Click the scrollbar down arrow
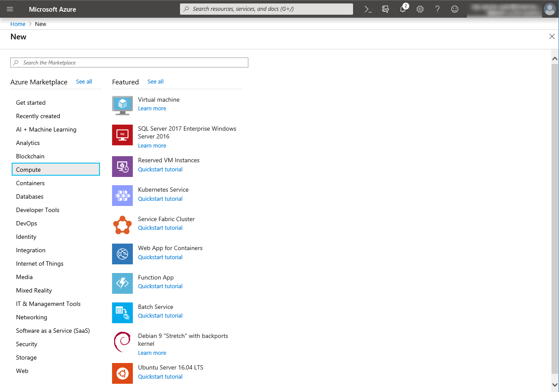This screenshot has height=392, width=559. point(555,384)
